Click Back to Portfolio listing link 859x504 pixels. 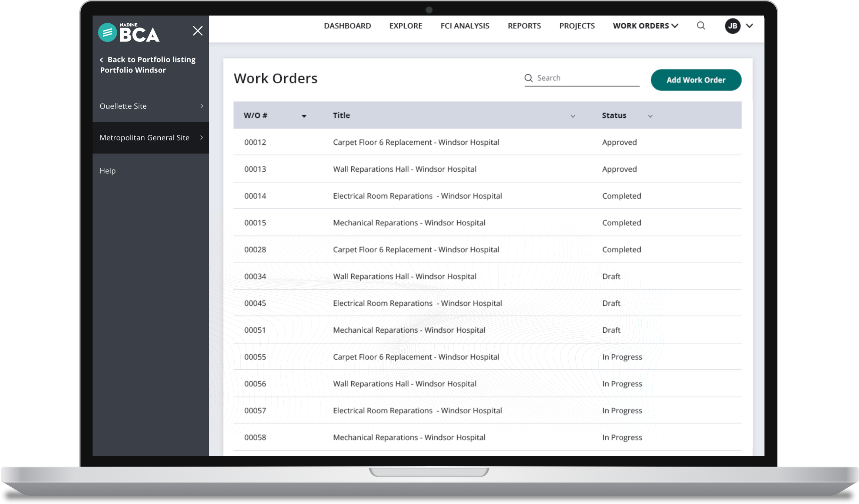click(x=148, y=60)
